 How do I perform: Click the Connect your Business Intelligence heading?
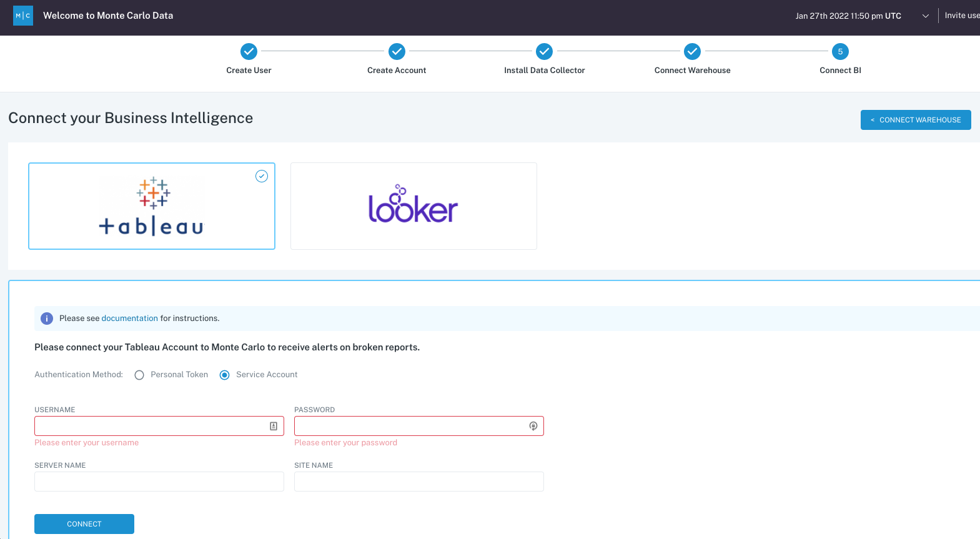[x=131, y=118]
